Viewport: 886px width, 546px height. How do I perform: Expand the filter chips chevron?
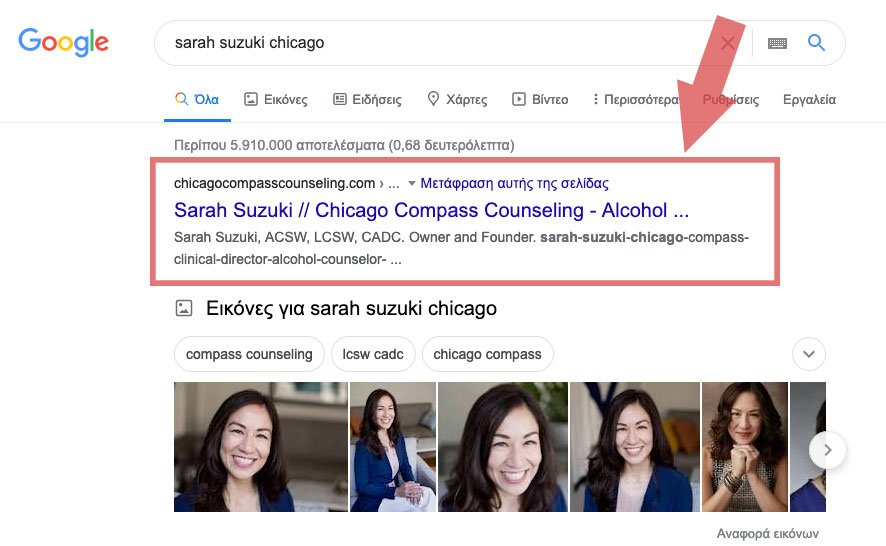pos(809,354)
